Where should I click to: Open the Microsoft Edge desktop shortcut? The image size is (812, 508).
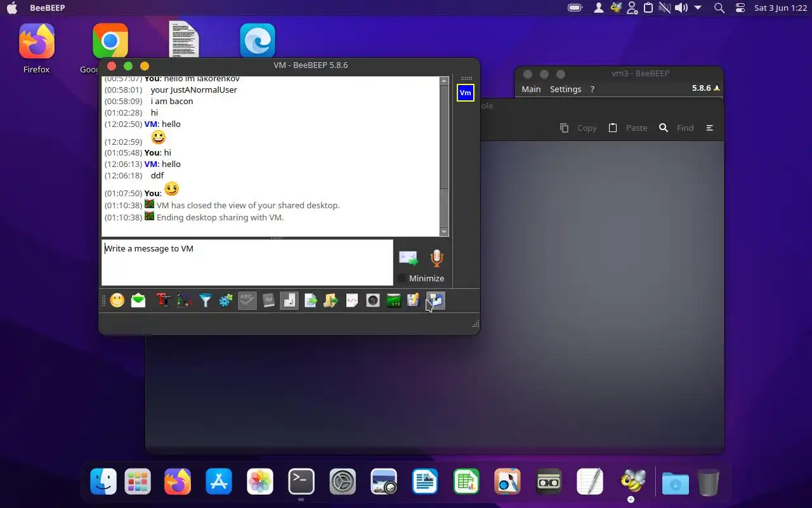(258, 41)
